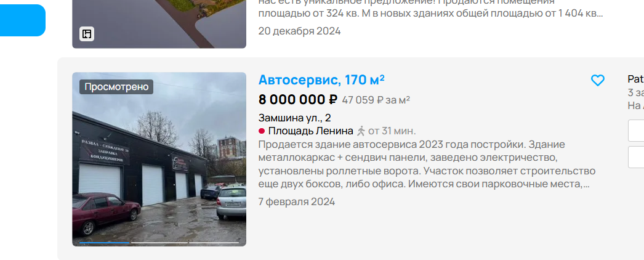The height and width of the screenshot is (260, 644).
Task: Click the walking pedestrian icon near 31 мин
Action: pyautogui.click(x=361, y=131)
